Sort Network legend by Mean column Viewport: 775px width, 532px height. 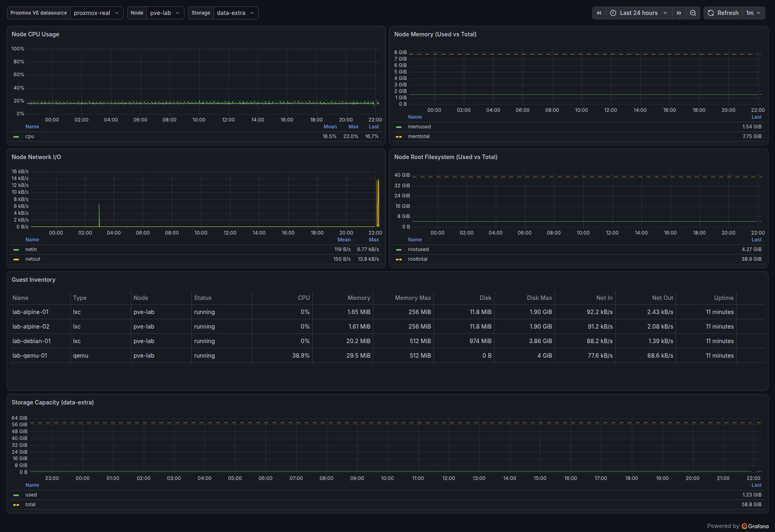tap(344, 240)
